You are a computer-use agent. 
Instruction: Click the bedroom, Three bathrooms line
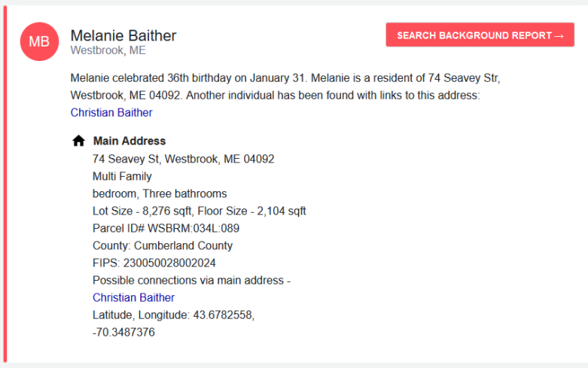tap(160, 193)
